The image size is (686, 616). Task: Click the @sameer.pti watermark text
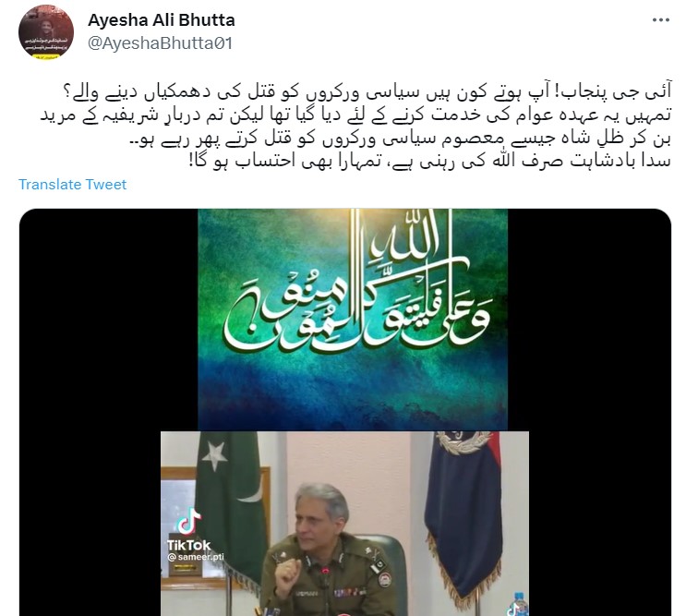(x=195, y=557)
